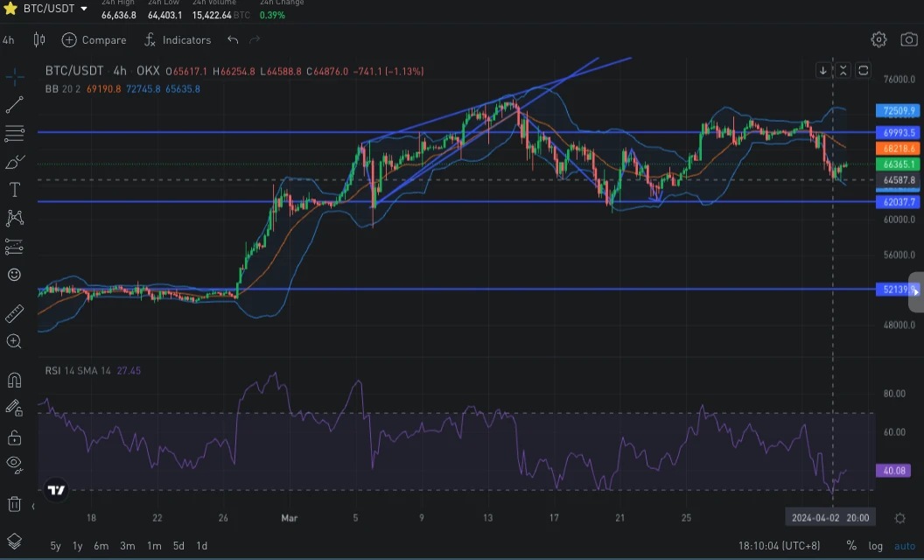This screenshot has width=924, height=560.
Task: Switch to the 3m date range
Action: click(x=127, y=546)
